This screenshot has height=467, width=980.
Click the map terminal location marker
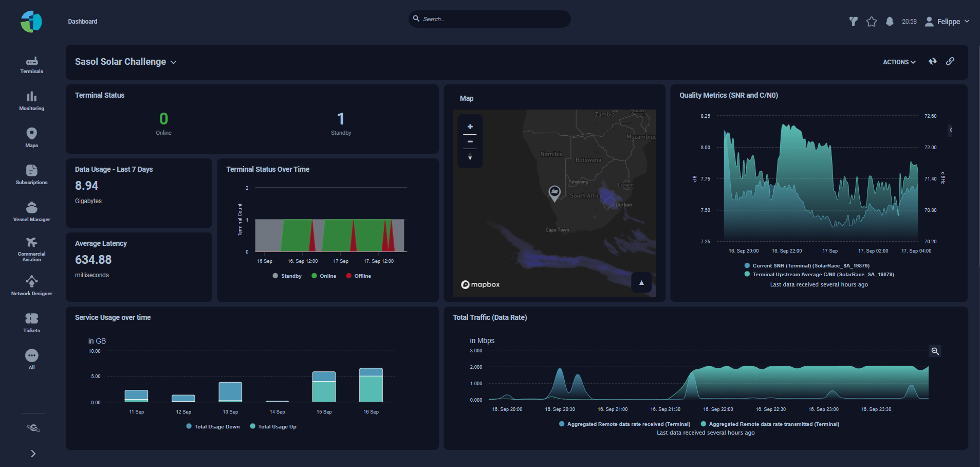click(554, 193)
